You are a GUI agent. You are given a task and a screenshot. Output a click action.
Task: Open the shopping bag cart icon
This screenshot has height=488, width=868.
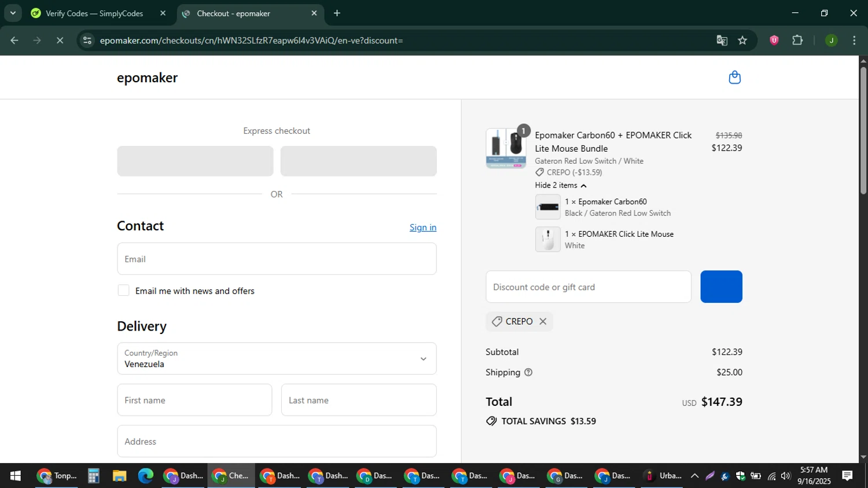(x=734, y=78)
